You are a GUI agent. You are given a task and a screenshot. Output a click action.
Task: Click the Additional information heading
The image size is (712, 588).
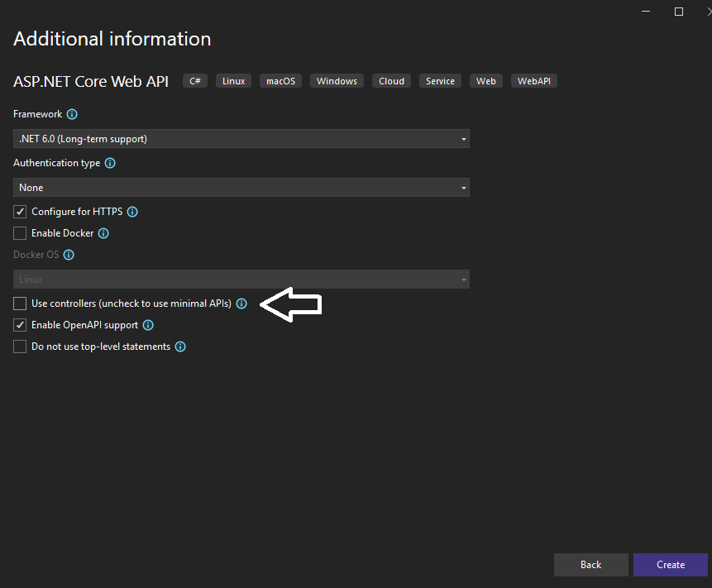[x=112, y=39]
